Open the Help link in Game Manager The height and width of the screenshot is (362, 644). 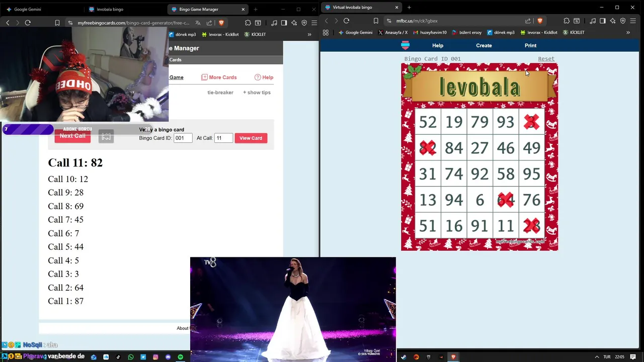pos(264,77)
